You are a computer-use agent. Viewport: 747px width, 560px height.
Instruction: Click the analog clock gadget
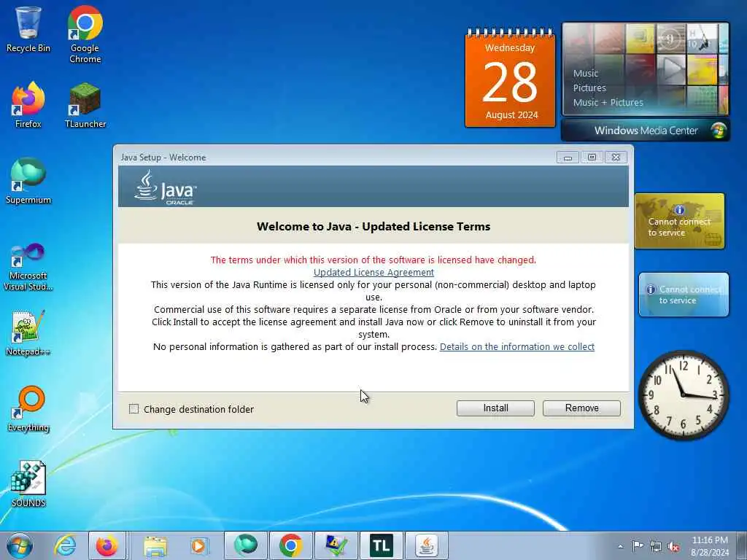pos(684,394)
